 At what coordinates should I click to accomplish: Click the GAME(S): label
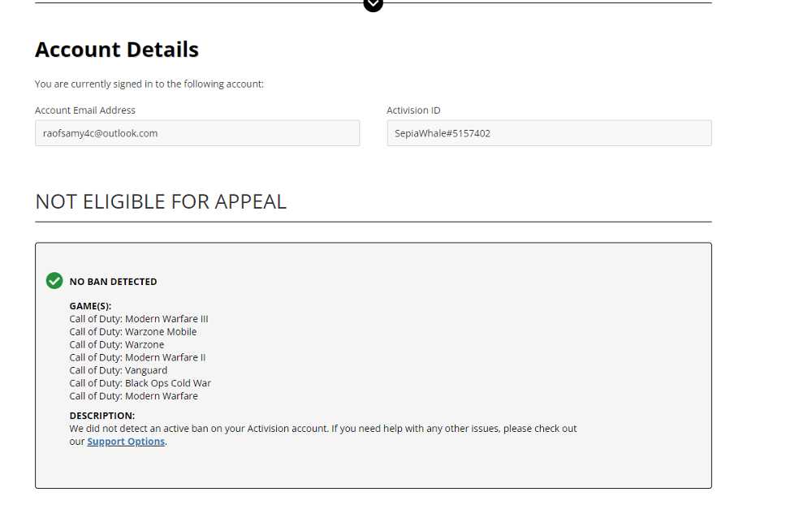91,306
